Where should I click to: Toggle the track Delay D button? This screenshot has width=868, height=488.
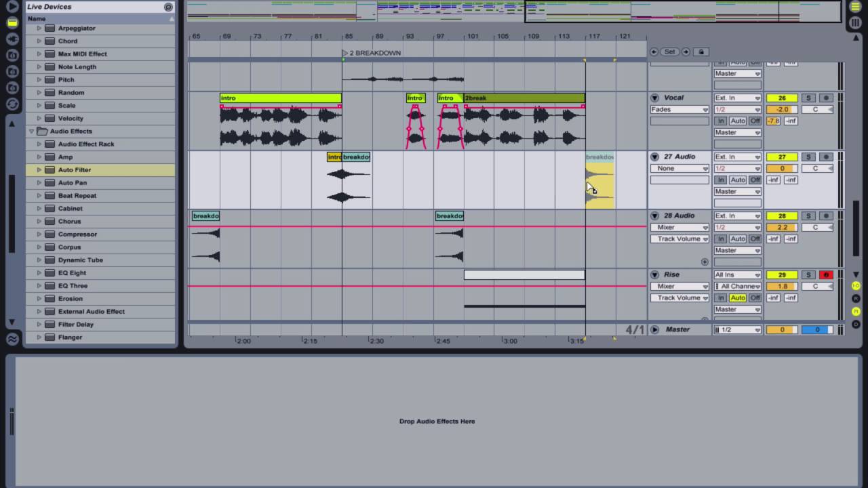click(x=856, y=325)
